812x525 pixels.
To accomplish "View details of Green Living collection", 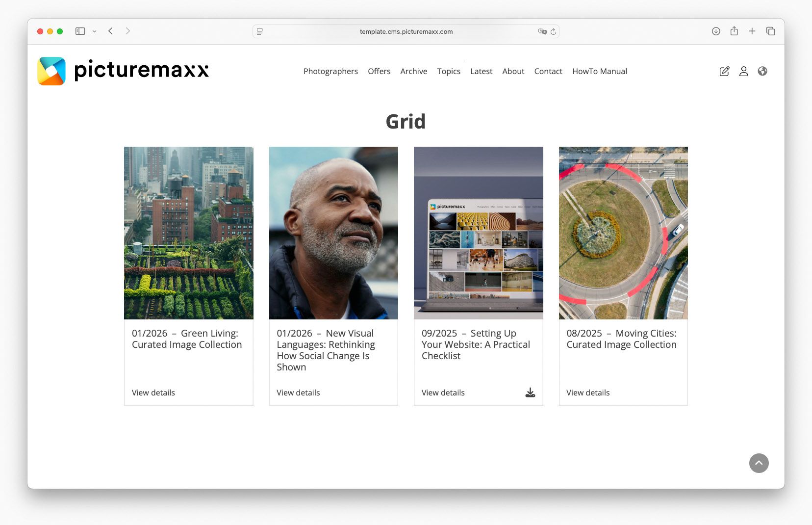I will click(153, 393).
